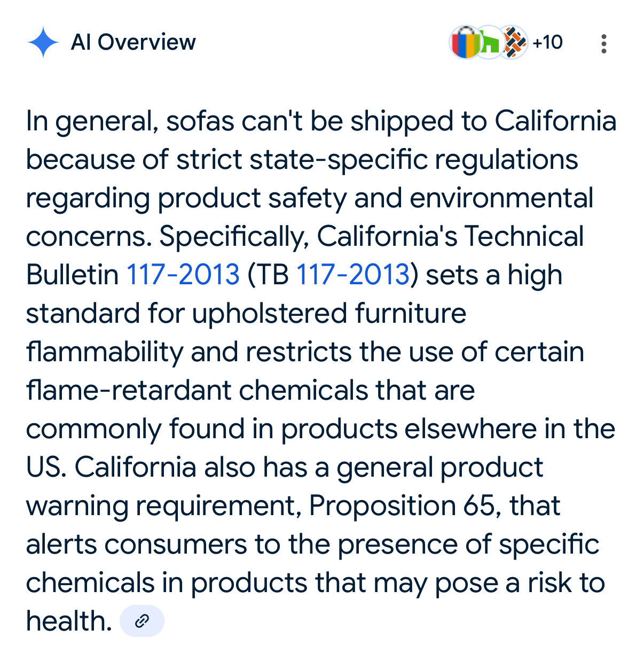Click the blue AI Overview sparkle icon
This screenshot has width=644, height=661.
click(43, 43)
